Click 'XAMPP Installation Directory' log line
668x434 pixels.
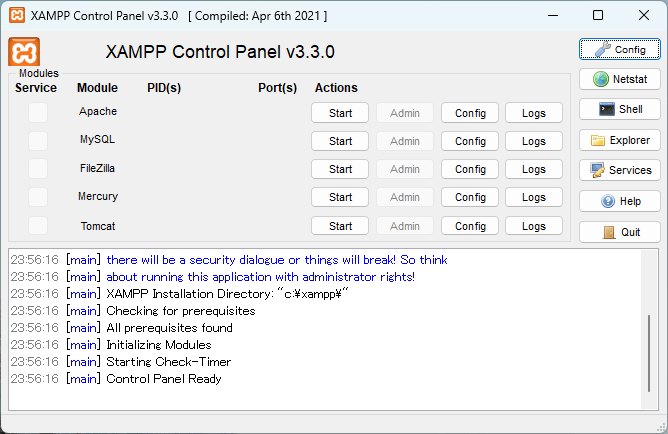point(227,293)
